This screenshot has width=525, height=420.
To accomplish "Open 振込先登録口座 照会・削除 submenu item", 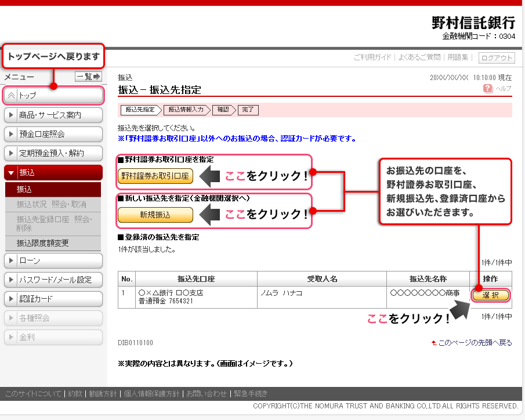I will tap(53, 224).
